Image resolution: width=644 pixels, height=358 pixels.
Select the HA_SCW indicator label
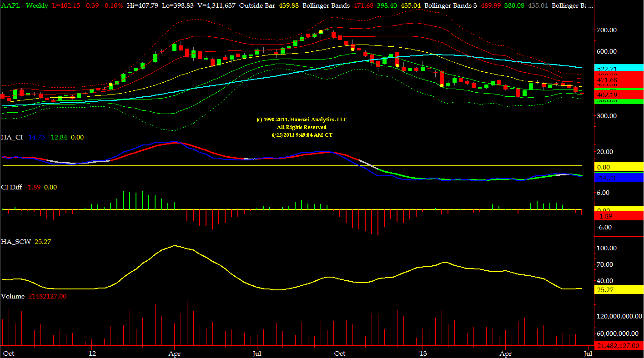click(x=16, y=242)
